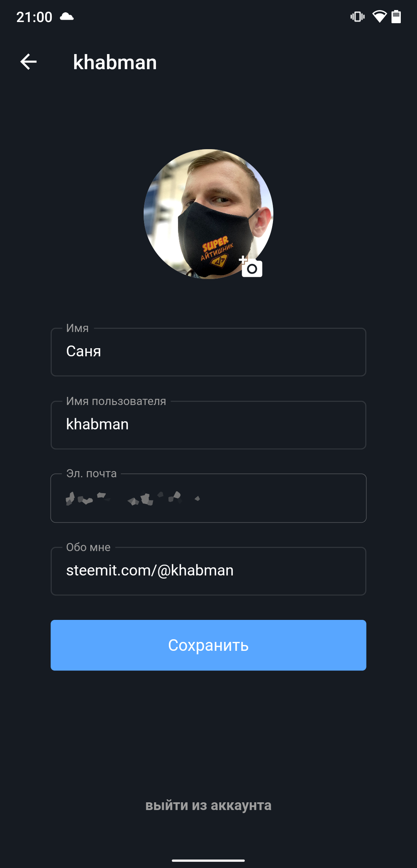Focus the Имя пользователя field with khabman
Viewport: 417px width, 868px height.
pos(208,425)
